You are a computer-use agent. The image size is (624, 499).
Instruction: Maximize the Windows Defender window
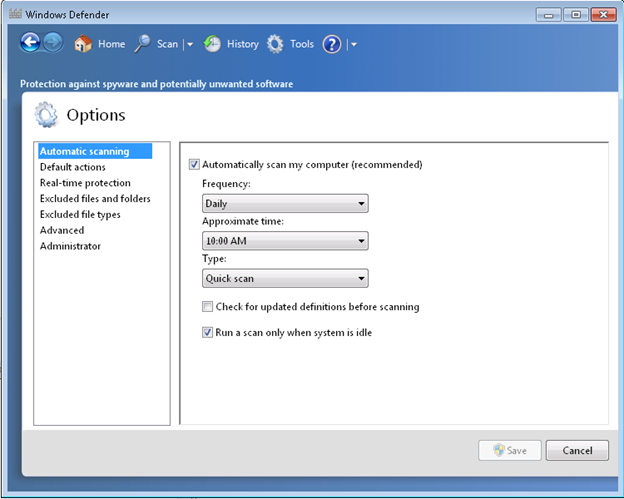coord(576,15)
